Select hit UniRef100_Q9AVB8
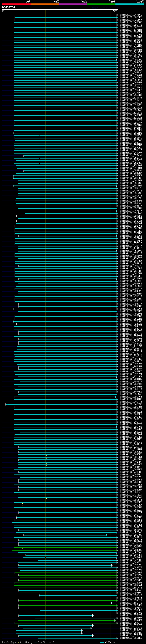146x644 pixels. coord(131,429)
